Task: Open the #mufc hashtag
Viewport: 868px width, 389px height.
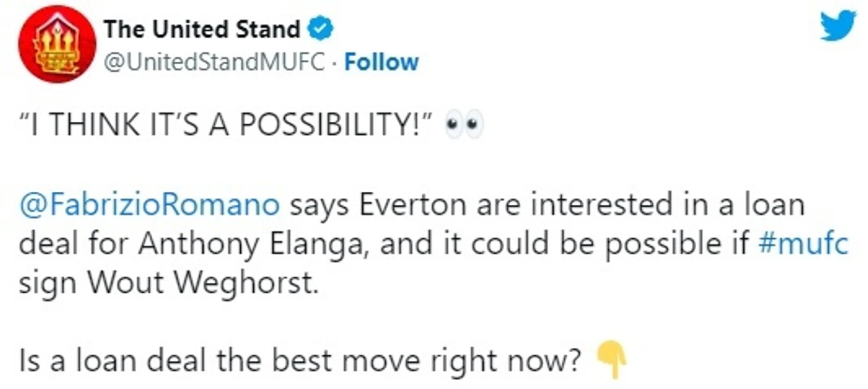Action: [803, 244]
